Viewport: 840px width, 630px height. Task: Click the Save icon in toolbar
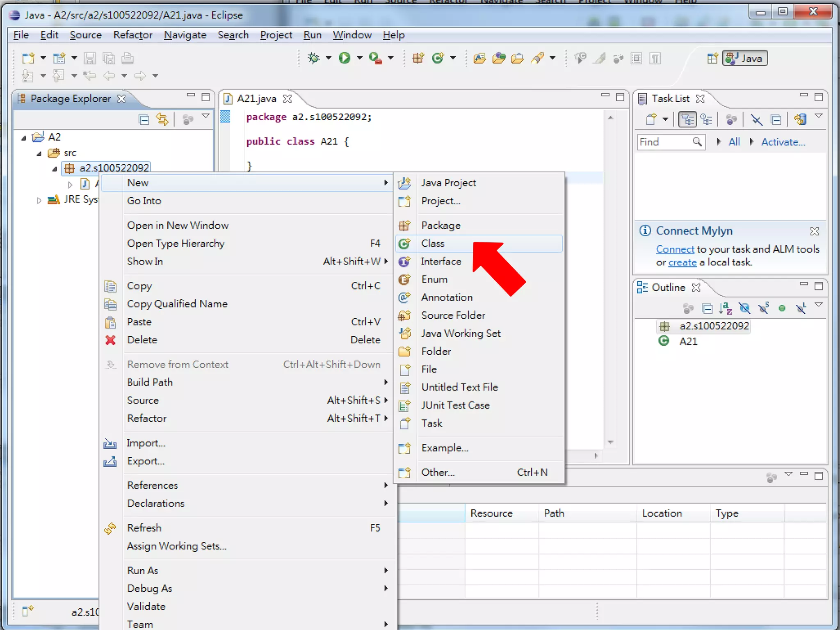[x=90, y=58]
